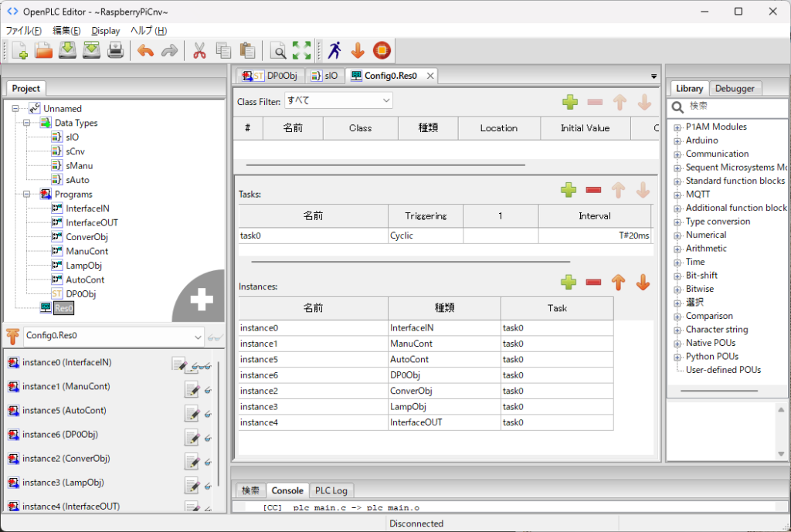Click the Copy toolbar icon

pos(223,50)
